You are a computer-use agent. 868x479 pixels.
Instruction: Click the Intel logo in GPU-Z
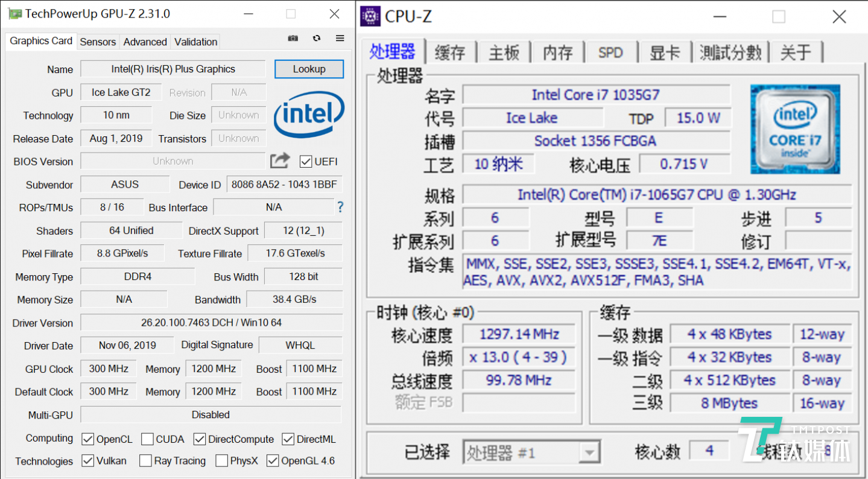(x=308, y=116)
